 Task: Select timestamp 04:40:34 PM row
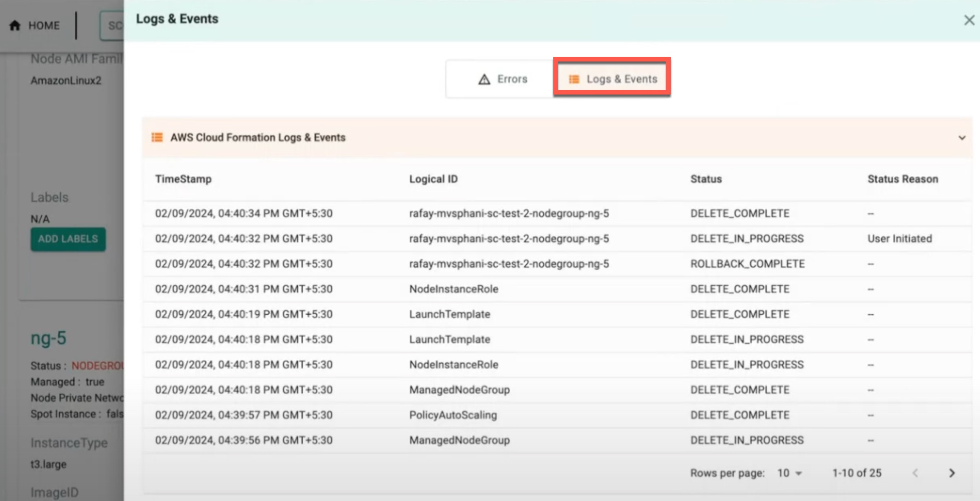pyautogui.click(x=557, y=213)
